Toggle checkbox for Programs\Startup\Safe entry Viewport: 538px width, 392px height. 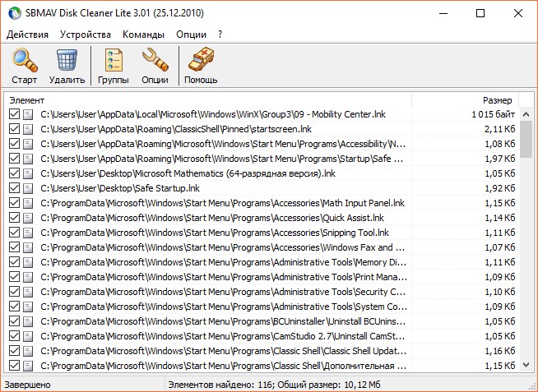click(14, 159)
